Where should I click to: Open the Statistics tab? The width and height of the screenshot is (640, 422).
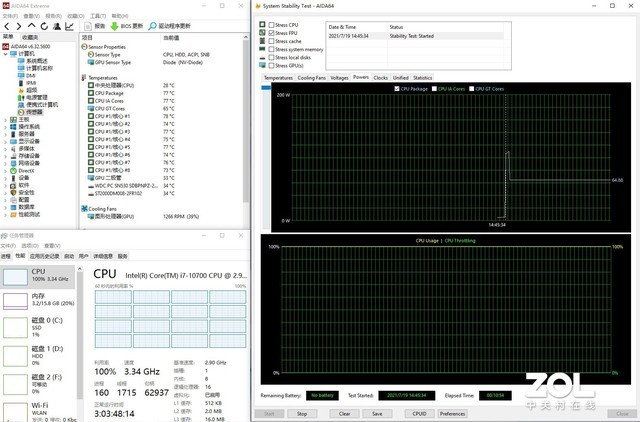[x=422, y=78]
